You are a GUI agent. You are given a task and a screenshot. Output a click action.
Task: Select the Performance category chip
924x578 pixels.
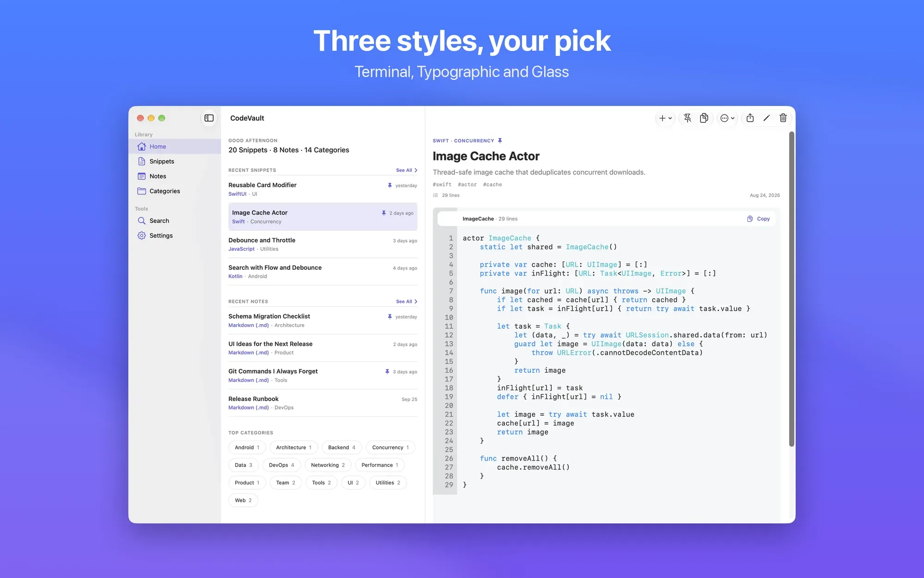click(x=380, y=465)
